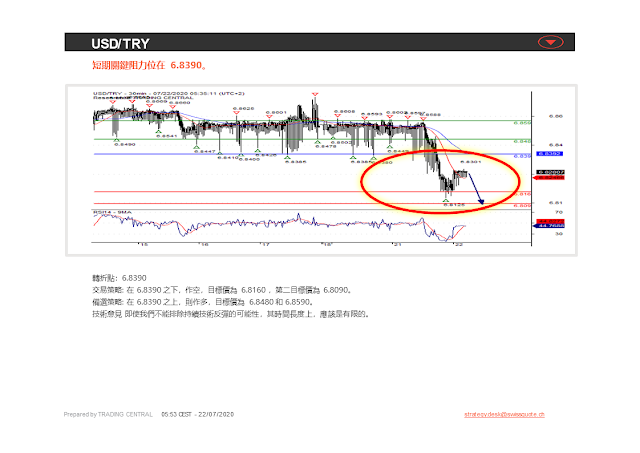Click the 'Prepared by TRADING CENTRAL' footer text
The width and height of the screenshot is (640, 453).
tap(108, 415)
